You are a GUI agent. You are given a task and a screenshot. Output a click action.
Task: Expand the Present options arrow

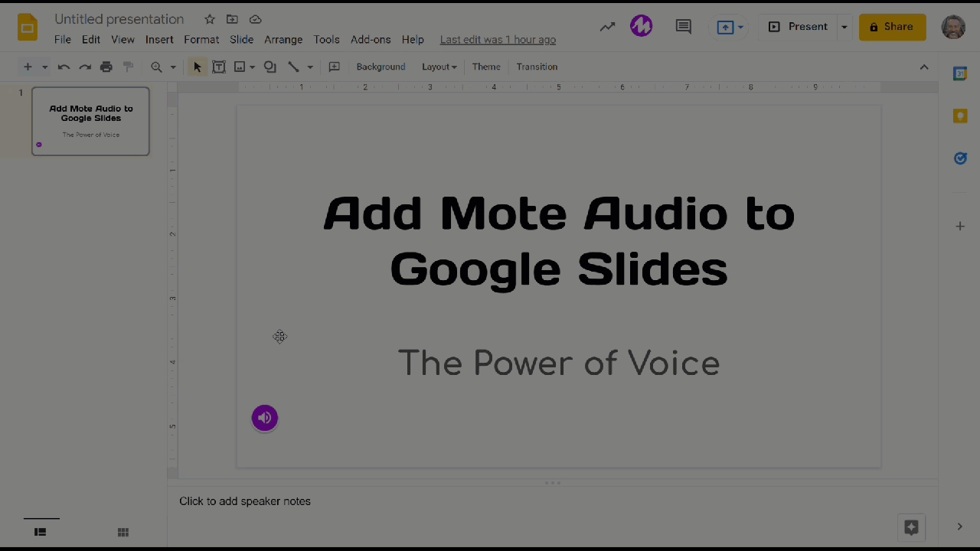point(844,27)
